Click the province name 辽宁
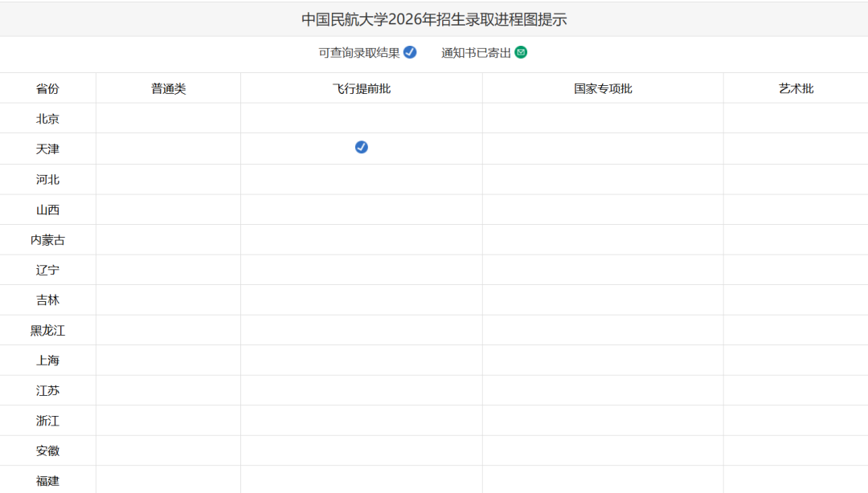Viewport: 868px width, 493px height. click(x=47, y=270)
